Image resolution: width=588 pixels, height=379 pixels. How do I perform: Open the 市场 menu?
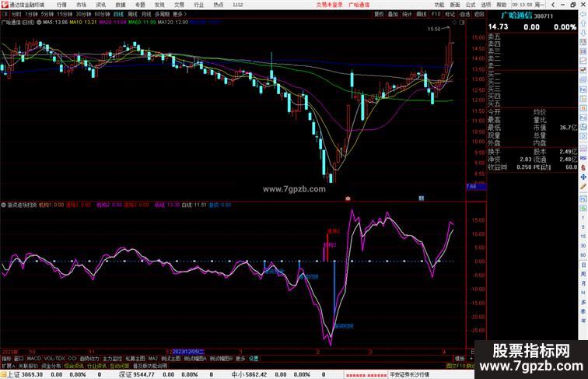[81, 5]
